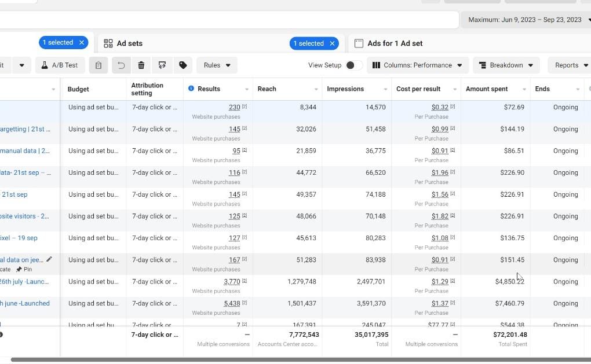Open the Rules dropdown menu
Image resolution: width=591 pixels, height=364 pixels.
217,65
